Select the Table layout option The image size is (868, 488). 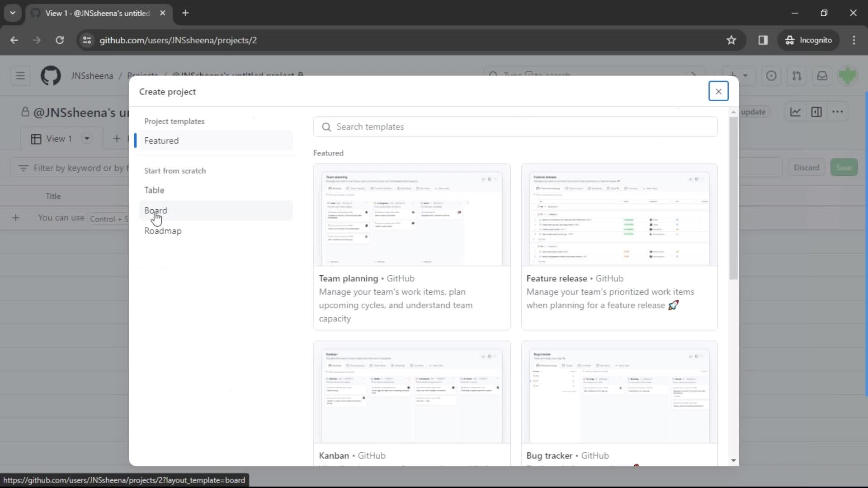[x=155, y=189]
